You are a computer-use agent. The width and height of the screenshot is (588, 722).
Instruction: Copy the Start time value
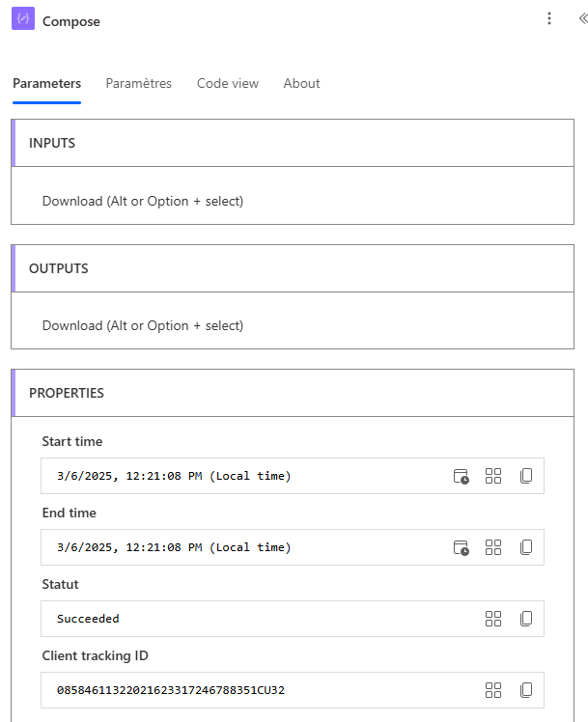pyautogui.click(x=526, y=476)
